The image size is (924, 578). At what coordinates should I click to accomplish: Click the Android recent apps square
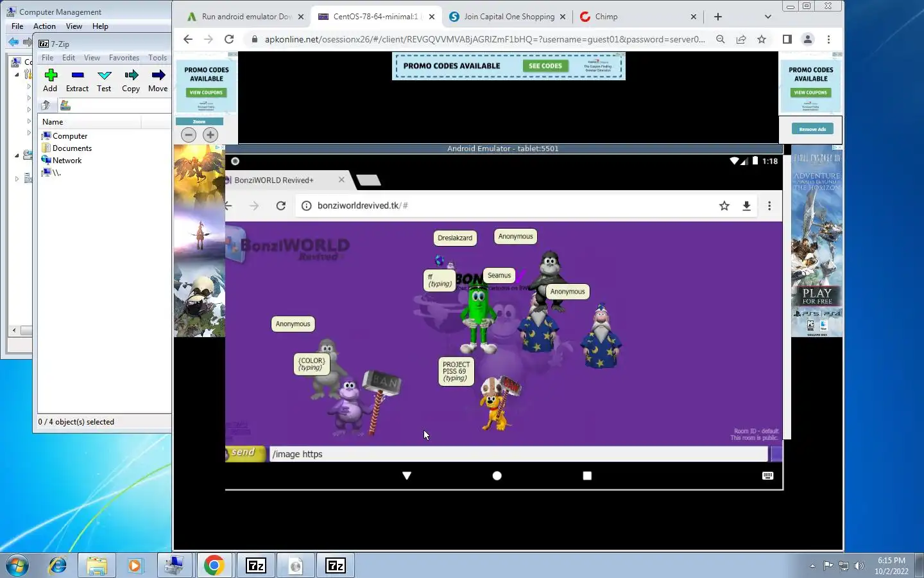click(587, 476)
